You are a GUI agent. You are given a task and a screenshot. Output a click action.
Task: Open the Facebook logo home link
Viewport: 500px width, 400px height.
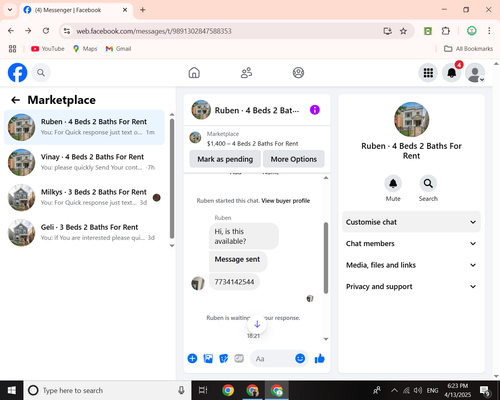[17, 72]
